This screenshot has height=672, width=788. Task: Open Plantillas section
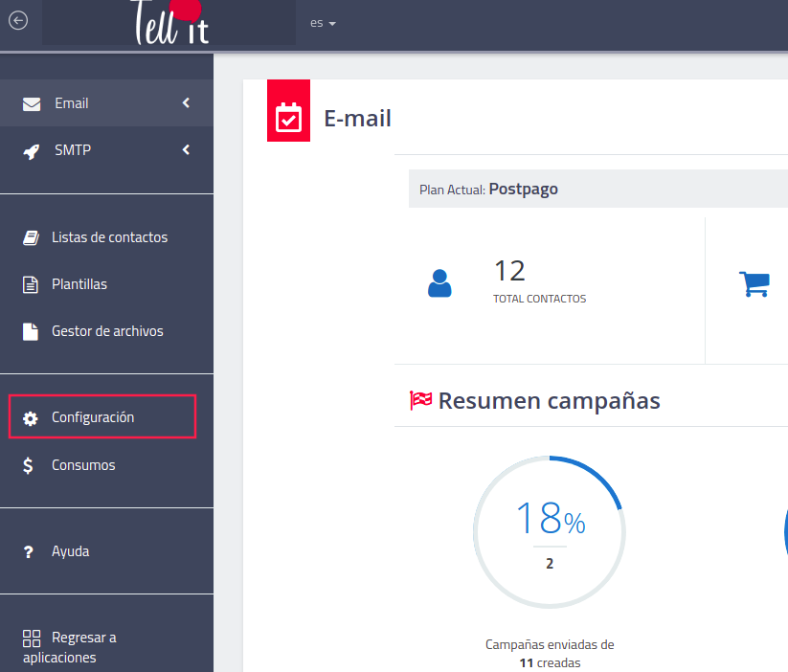coord(79,284)
